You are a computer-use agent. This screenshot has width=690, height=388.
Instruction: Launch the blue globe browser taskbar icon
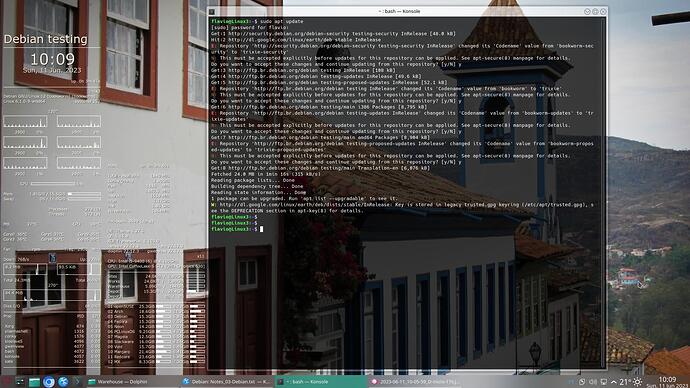pos(63,382)
